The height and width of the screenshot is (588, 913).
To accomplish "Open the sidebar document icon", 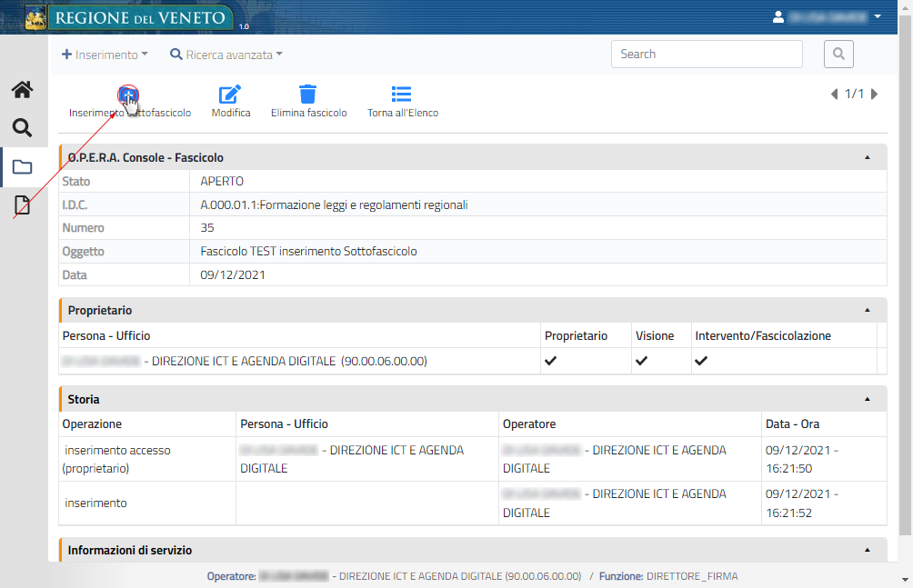I will (x=22, y=204).
